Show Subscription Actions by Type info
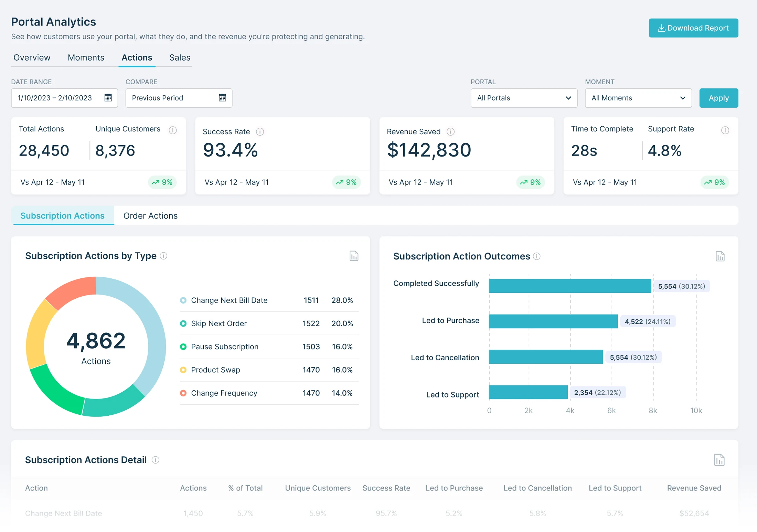 pyautogui.click(x=164, y=256)
